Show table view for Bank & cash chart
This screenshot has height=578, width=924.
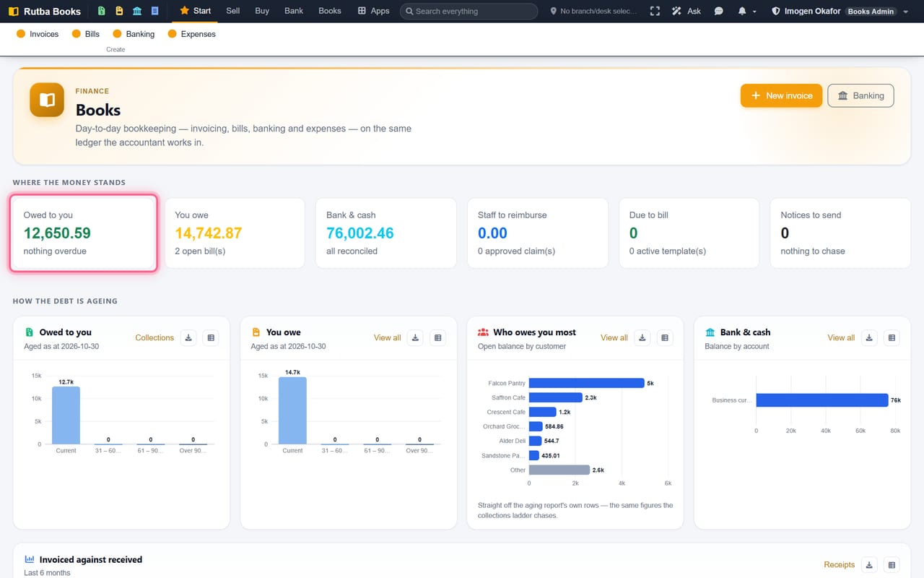pyautogui.click(x=892, y=337)
